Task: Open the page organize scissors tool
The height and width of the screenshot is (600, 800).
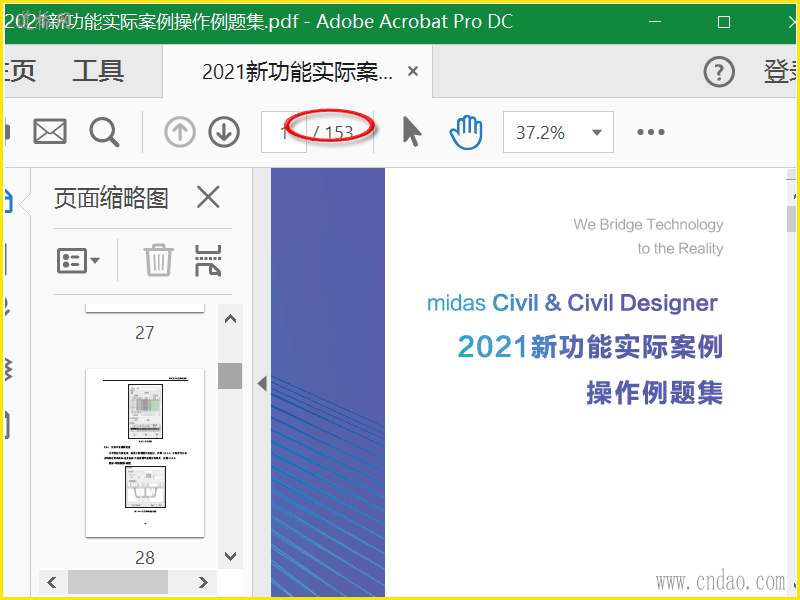Action: pyautogui.click(x=208, y=260)
